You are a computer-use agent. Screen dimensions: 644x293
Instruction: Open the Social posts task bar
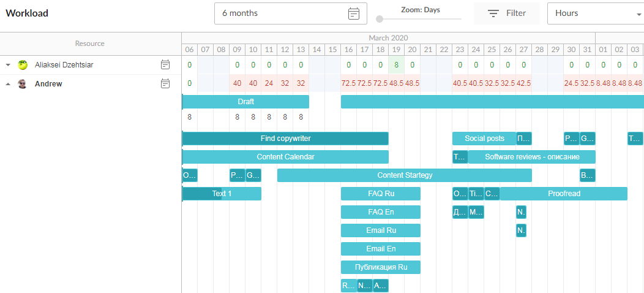pyautogui.click(x=484, y=139)
